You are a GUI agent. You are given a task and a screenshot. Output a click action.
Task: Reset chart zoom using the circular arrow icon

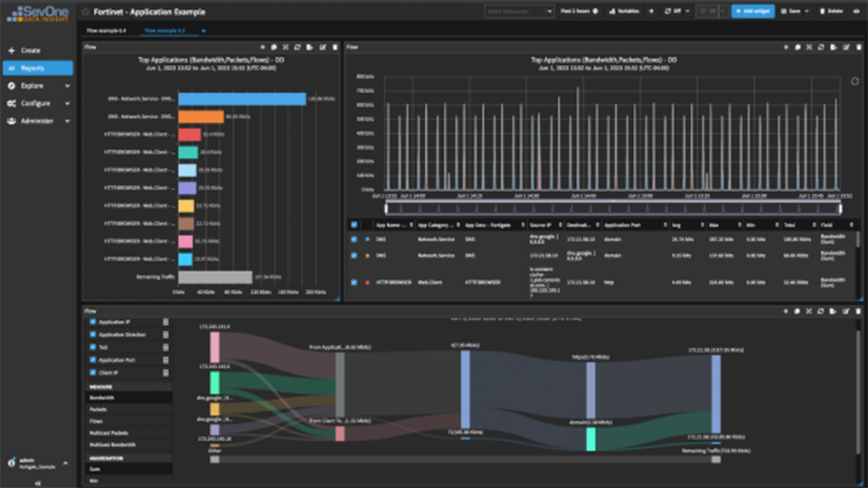854,81
